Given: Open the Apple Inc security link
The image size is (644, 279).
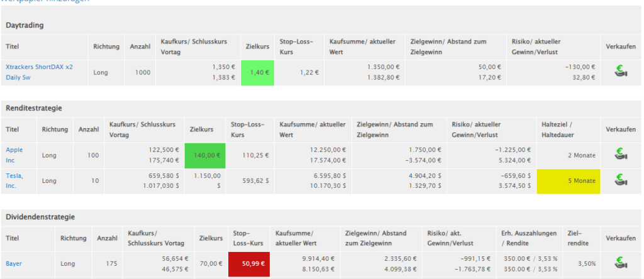Looking at the screenshot, I should (x=14, y=155).
